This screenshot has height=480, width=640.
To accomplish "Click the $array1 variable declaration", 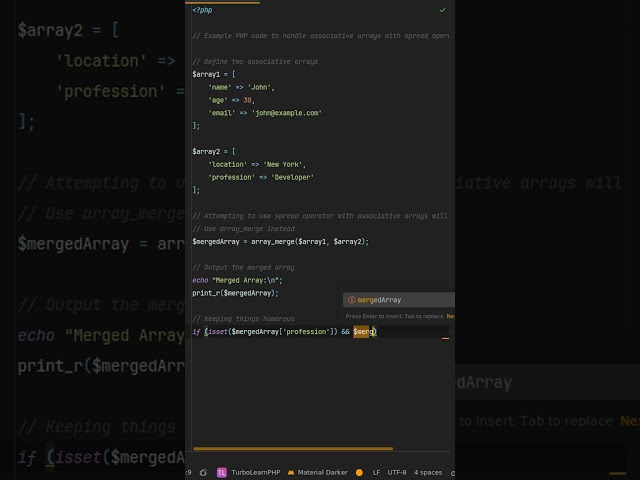I will [206, 74].
